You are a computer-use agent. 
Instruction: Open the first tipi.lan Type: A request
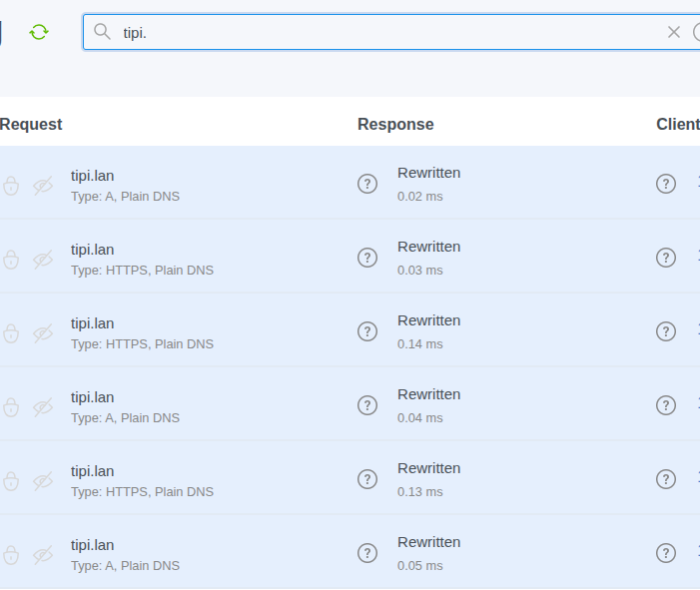click(93, 177)
